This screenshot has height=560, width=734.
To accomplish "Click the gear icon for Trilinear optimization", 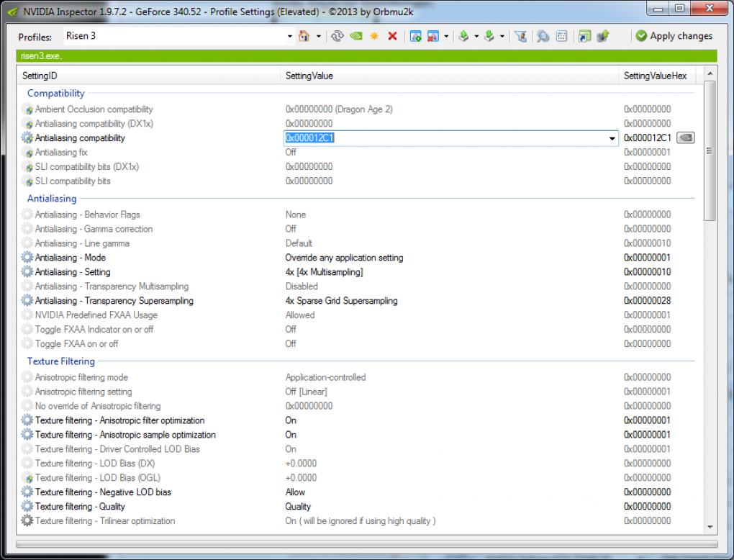I will coord(27,520).
